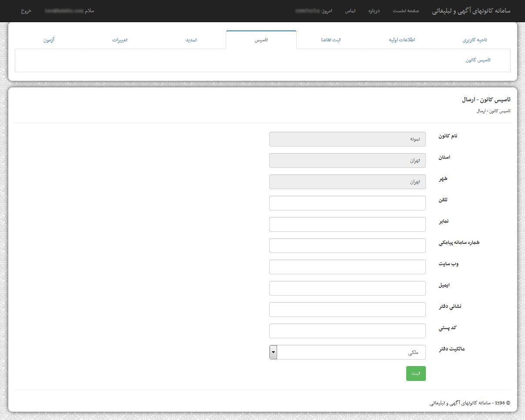The image size is (525, 420).
Task: Focus the ایمیل input field
Action: 348,288
